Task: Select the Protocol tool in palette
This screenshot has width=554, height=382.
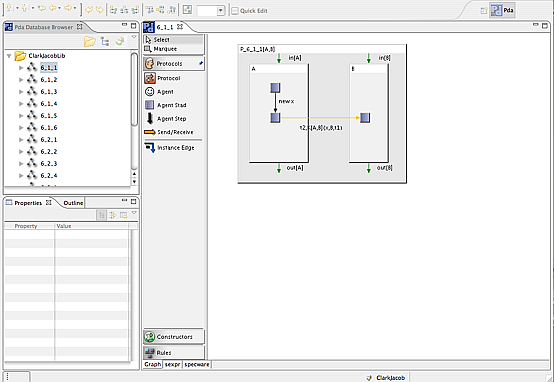Action: pyautogui.click(x=163, y=78)
